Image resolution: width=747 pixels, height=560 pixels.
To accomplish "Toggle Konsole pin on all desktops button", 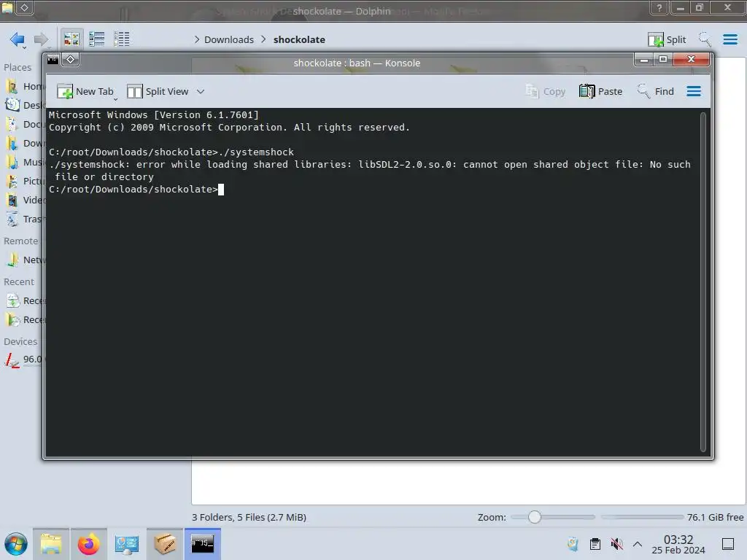I will tap(71, 60).
